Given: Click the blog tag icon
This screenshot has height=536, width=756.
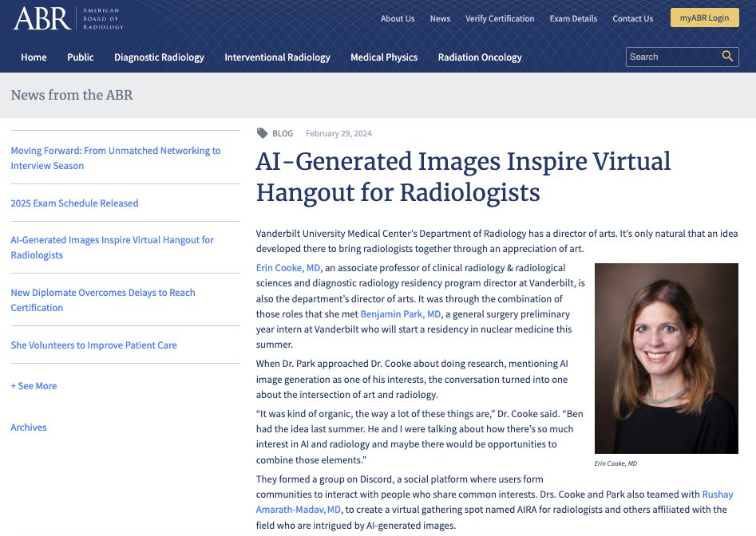Looking at the screenshot, I should point(262,133).
